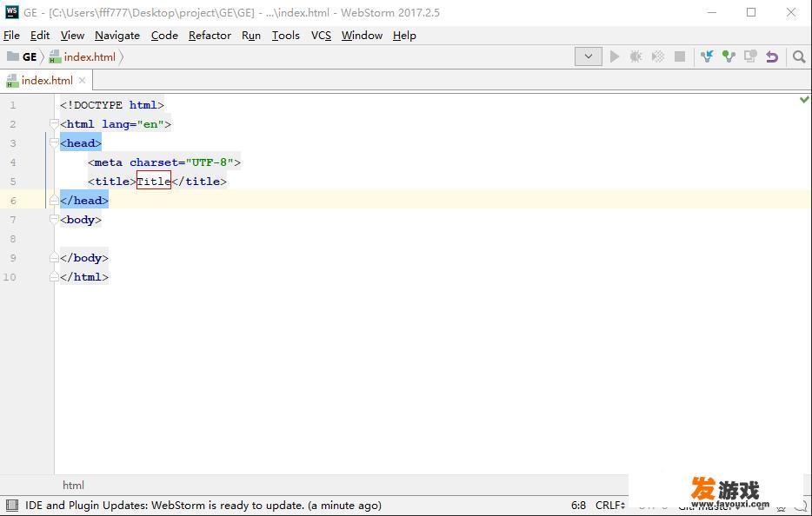Viewport: 812px width, 516px height.
Task: Open the Refactor menu
Action: click(210, 36)
